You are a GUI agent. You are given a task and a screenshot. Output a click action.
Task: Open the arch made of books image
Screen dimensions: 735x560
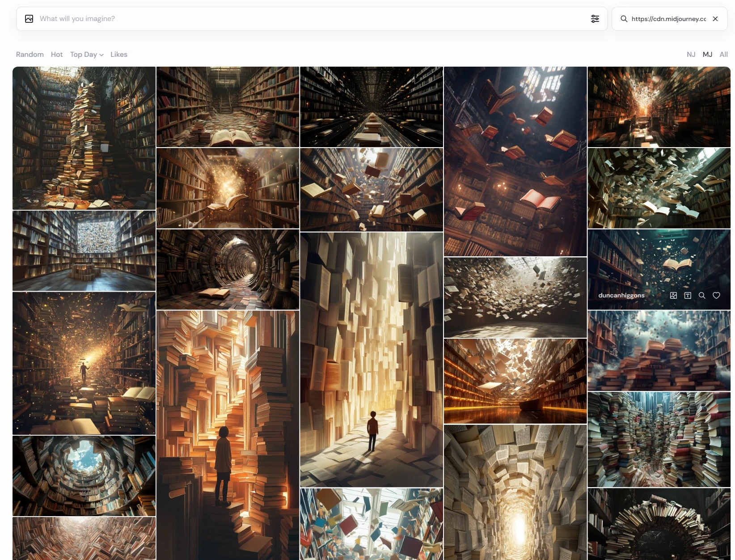(659, 524)
